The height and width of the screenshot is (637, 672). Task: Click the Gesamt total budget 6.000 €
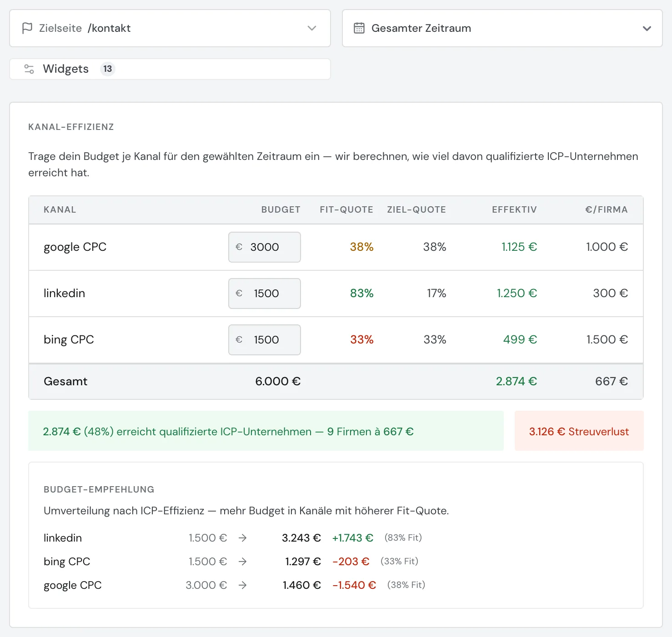tap(278, 382)
